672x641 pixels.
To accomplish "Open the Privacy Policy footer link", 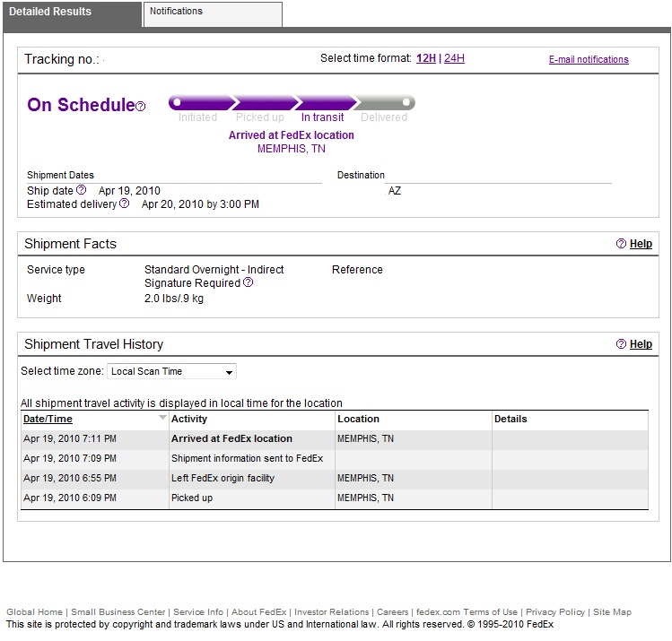I will [554, 612].
